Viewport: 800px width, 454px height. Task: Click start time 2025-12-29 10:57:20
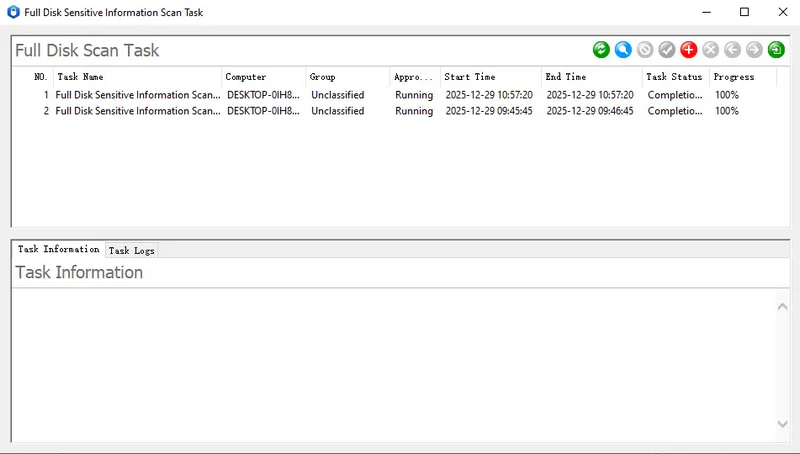[489, 95]
